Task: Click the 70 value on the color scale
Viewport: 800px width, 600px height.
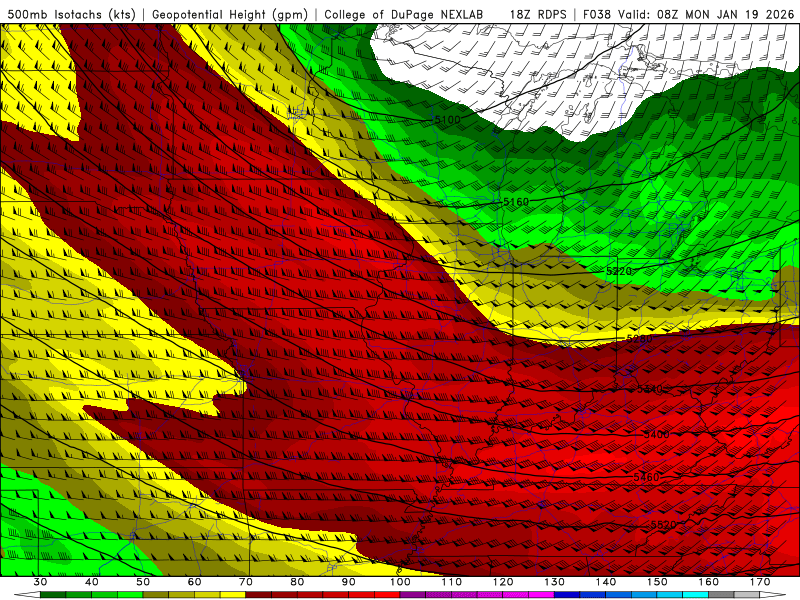Action: pos(246,582)
